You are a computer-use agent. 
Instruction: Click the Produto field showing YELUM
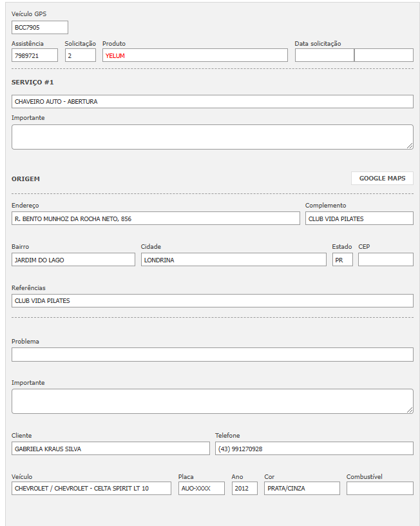pyautogui.click(x=195, y=56)
